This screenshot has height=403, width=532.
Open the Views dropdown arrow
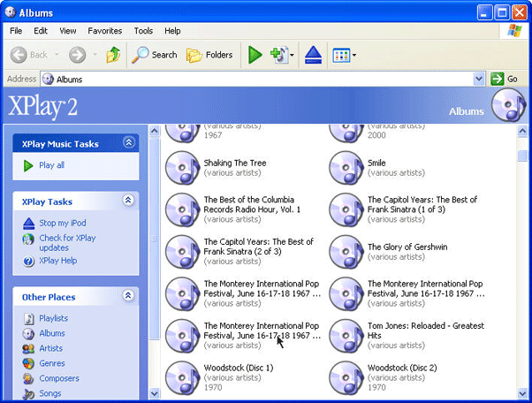tap(353, 55)
